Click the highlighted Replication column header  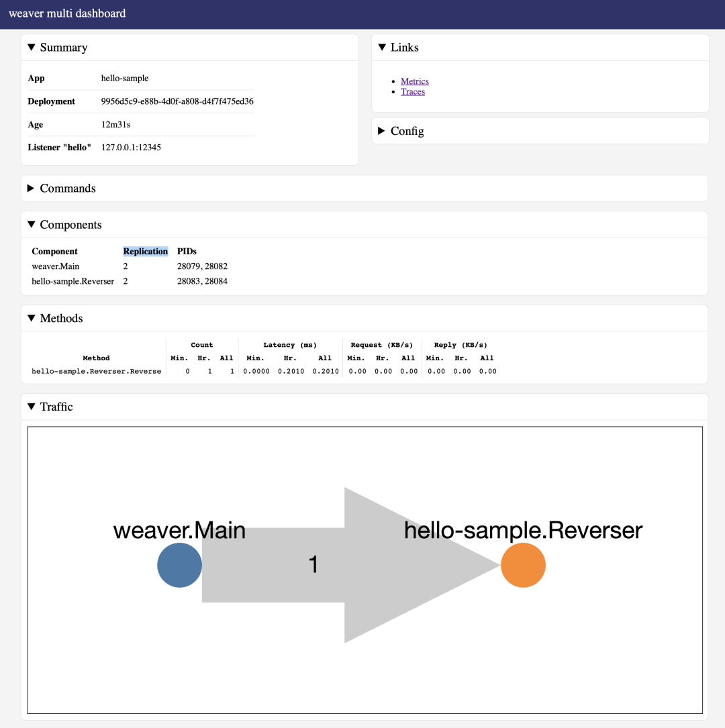coord(146,251)
